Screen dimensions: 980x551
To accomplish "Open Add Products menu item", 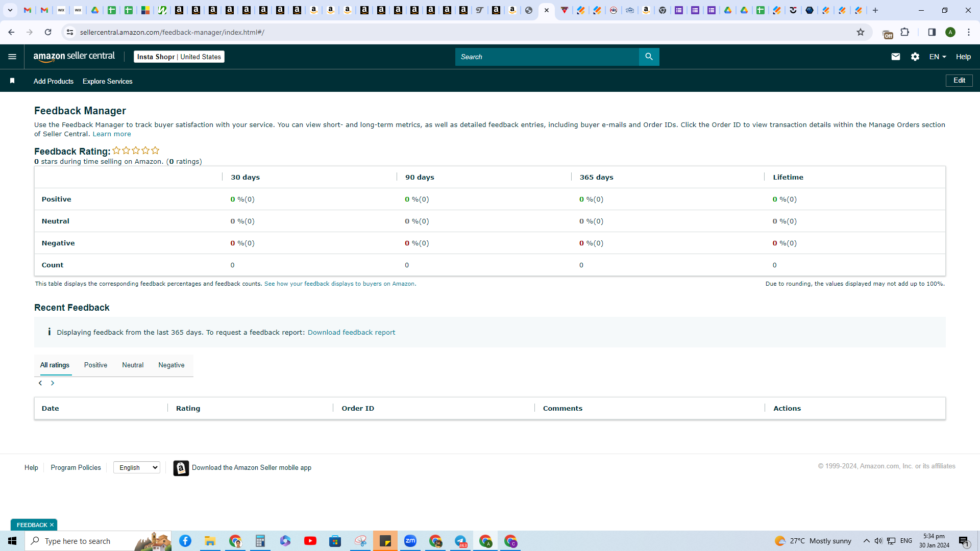I will pyautogui.click(x=54, y=81).
